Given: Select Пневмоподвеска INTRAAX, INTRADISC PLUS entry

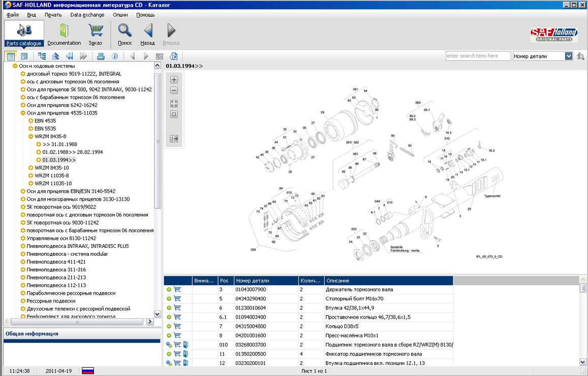Looking at the screenshot, I should (77, 246).
